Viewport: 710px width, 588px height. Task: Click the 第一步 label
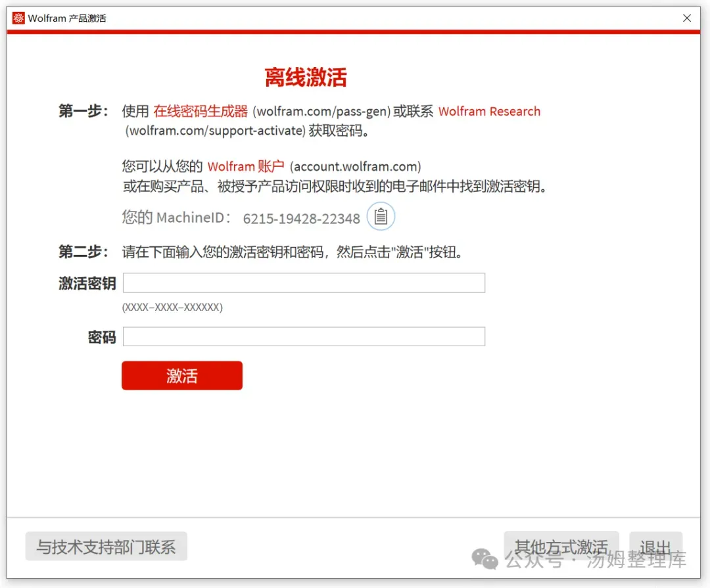[x=83, y=111]
